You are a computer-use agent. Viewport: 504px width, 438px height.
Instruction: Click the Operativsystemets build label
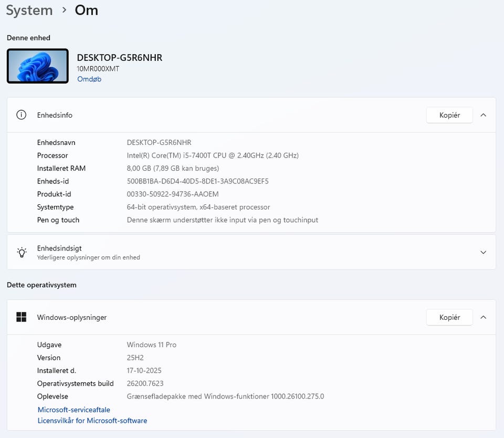(75, 383)
